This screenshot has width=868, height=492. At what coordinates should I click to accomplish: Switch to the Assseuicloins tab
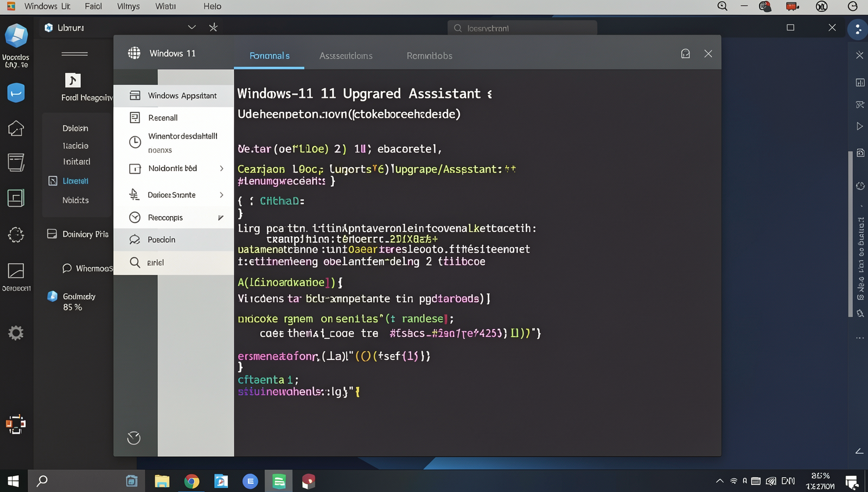pos(346,55)
